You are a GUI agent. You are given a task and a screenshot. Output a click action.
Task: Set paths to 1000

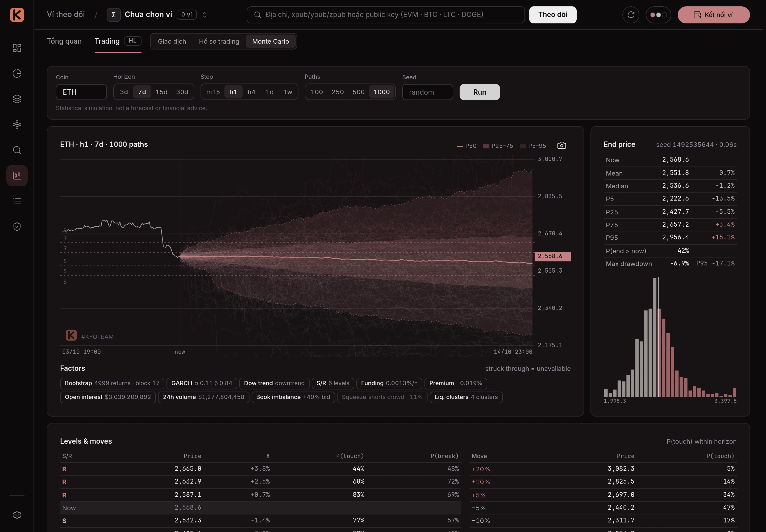click(382, 92)
